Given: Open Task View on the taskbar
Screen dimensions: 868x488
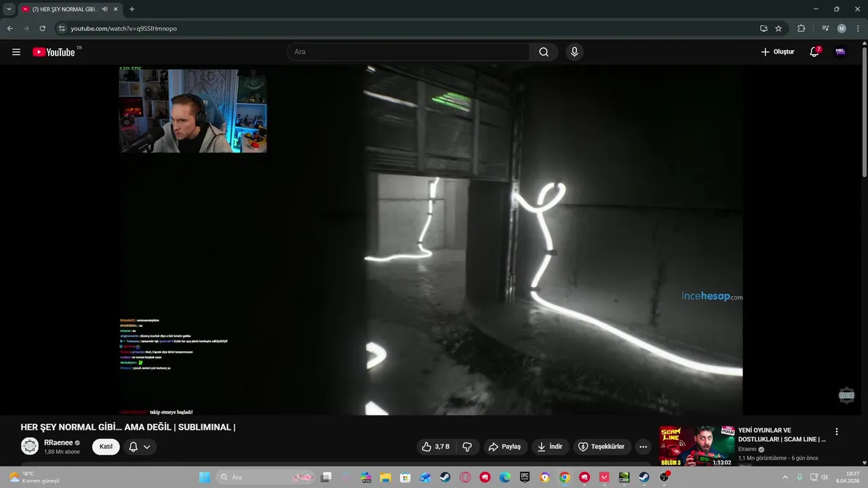Looking at the screenshot, I should click(326, 477).
